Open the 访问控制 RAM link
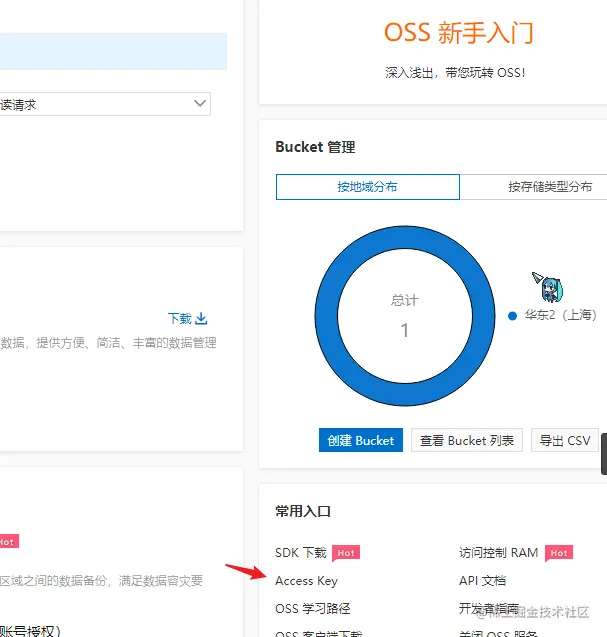 click(x=499, y=552)
